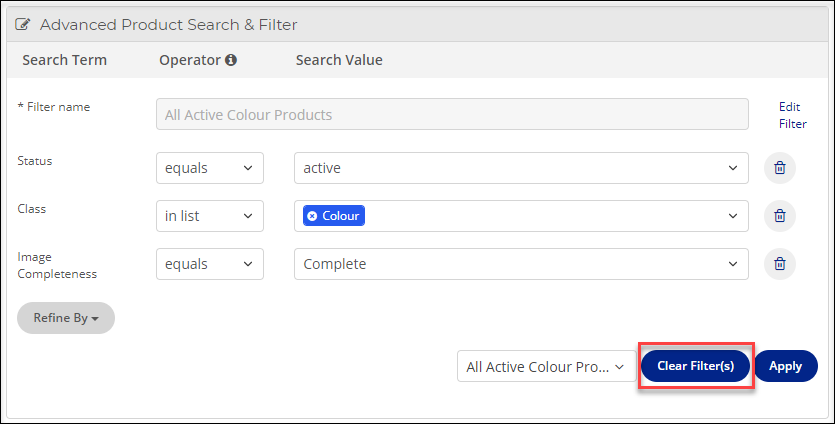The image size is (835, 424).
Task: Click trash icon for Class filter row
Action: (780, 216)
